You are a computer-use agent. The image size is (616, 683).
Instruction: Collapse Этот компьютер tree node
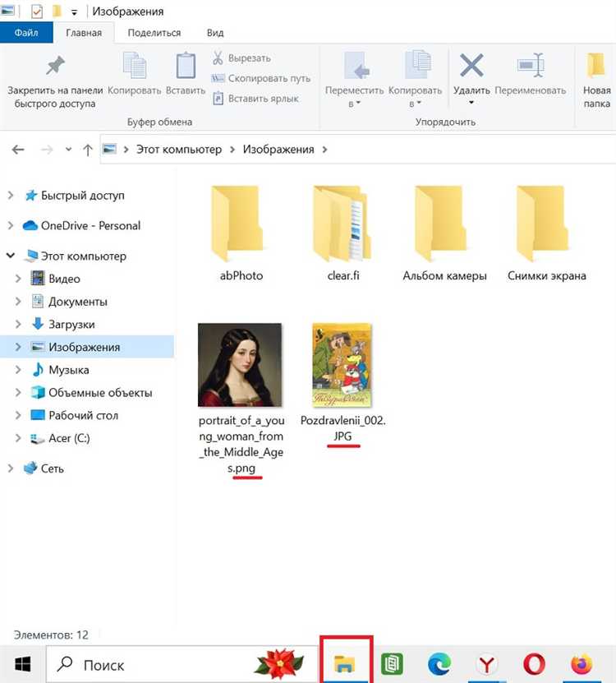point(11,256)
